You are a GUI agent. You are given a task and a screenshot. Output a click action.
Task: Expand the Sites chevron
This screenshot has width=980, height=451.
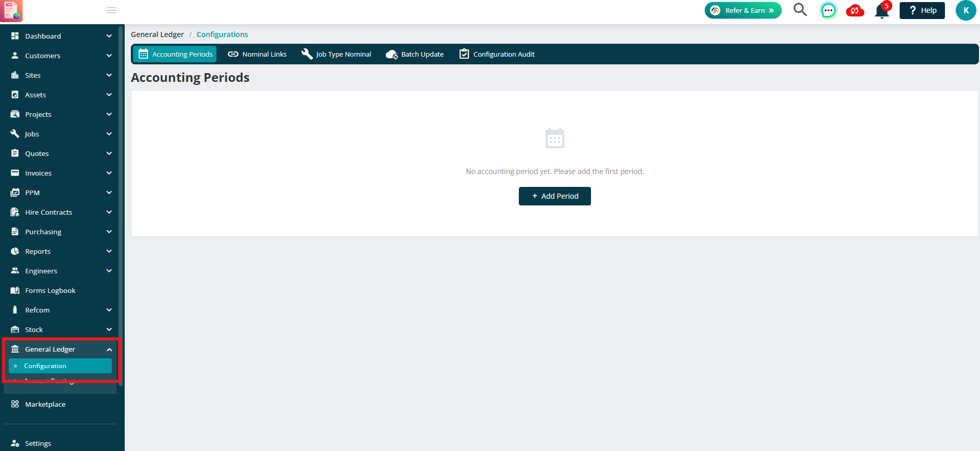pyautogui.click(x=109, y=75)
